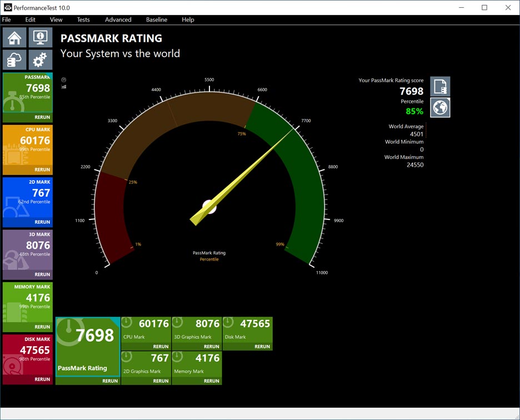Select the PassMark 7698 sidebar tile
Image resolution: width=520 pixels, height=420 pixels.
click(x=28, y=93)
